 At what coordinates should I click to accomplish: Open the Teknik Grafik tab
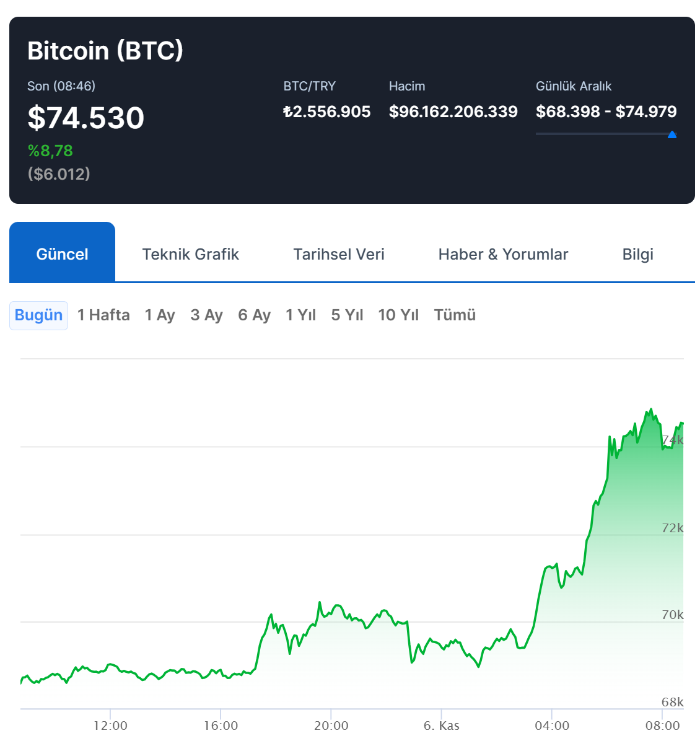tap(190, 254)
